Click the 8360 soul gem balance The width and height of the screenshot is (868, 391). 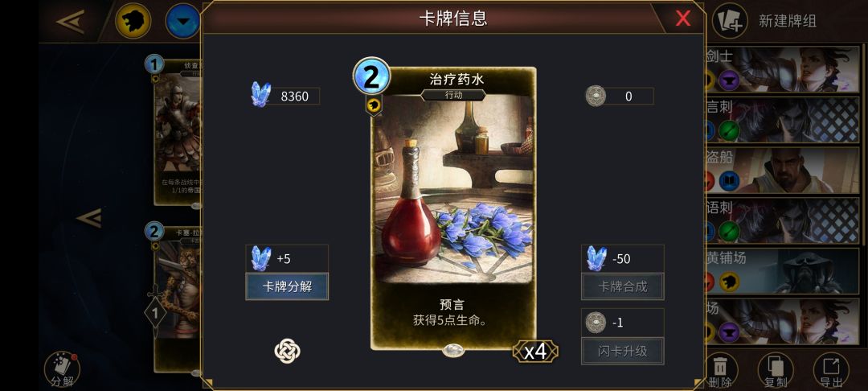(285, 96)
